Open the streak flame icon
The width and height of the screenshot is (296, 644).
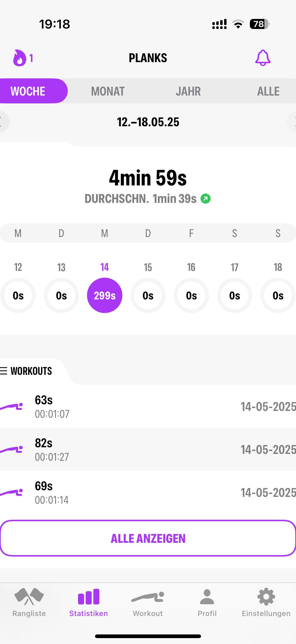coord(19,58)
